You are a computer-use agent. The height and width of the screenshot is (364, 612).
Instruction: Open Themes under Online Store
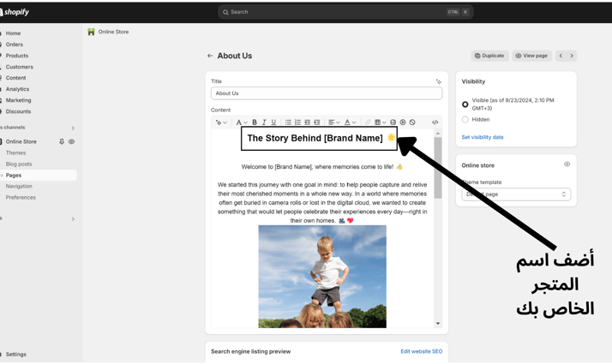click(15, 153)
